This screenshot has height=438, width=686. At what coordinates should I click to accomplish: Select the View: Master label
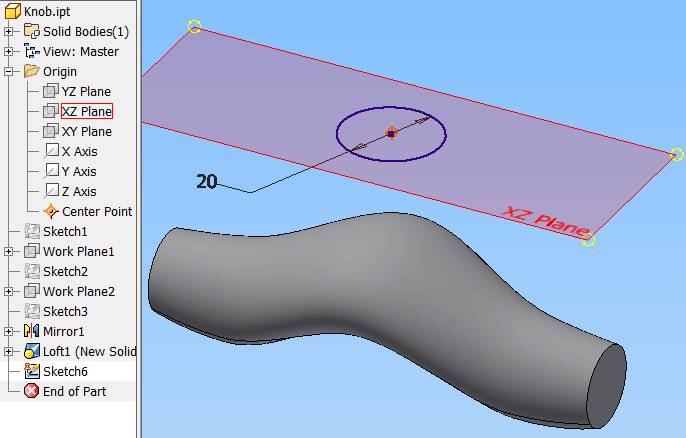click(81, 52)
